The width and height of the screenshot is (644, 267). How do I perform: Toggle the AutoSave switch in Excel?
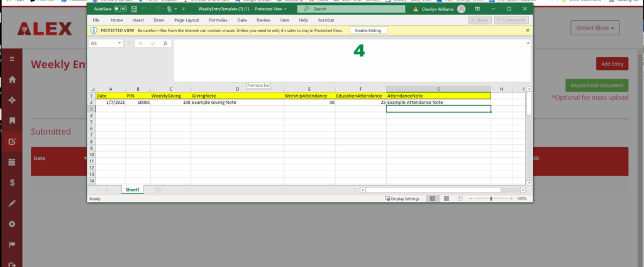120,9
